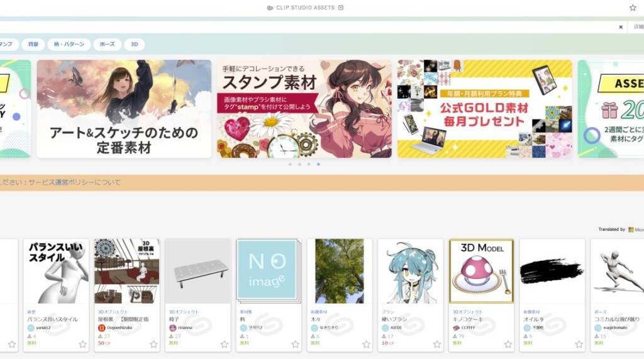Jump to the first carousel page dot
This screenshot has height=359, width=644.
[290, 164]
